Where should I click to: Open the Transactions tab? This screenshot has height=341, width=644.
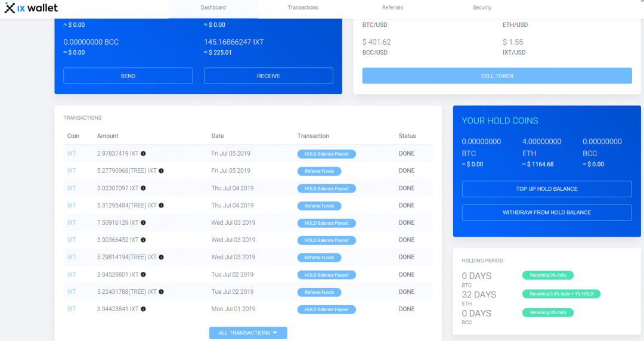(x=303, y=8)
